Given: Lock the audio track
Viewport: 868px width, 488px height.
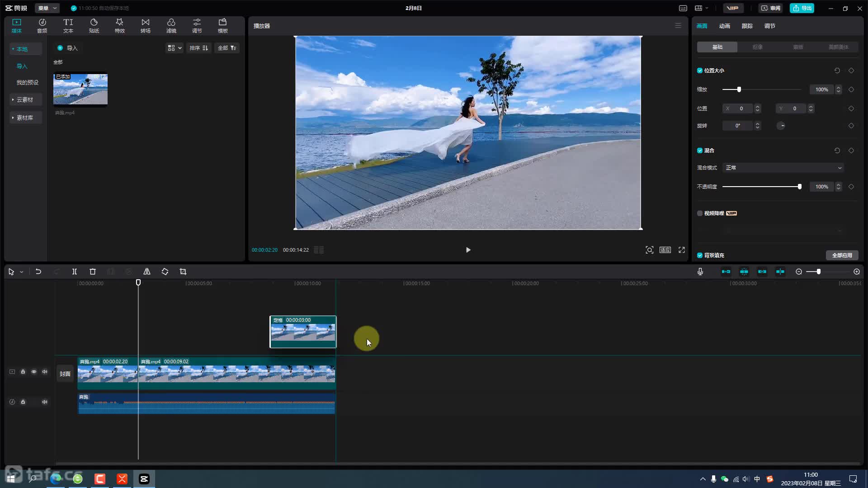Looking at the screenshot, I should coord(23,402).
